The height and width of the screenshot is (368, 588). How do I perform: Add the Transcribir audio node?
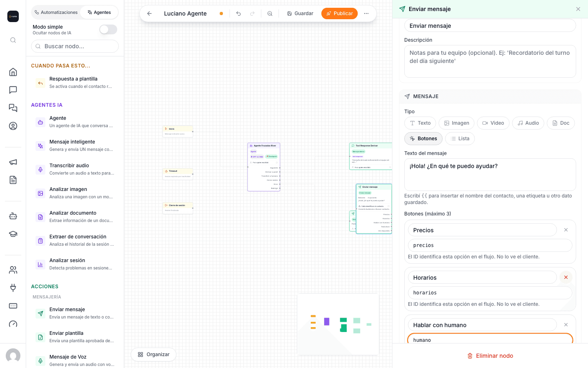(75, 169)
